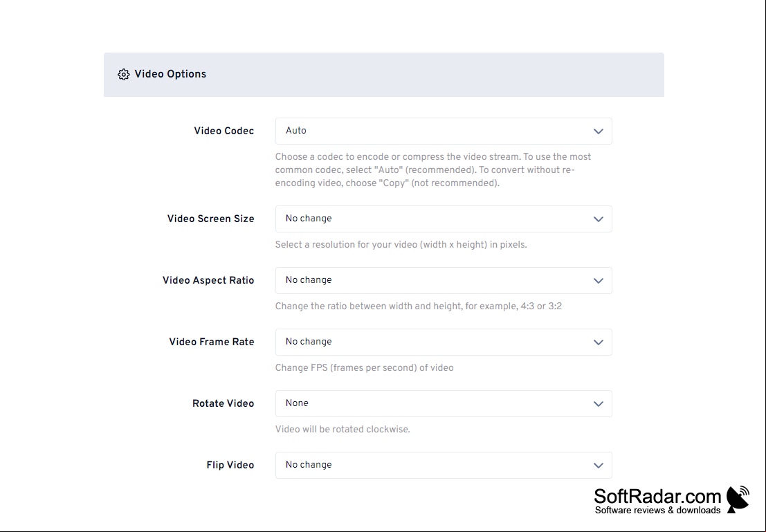Click the Video Aspect Ratio chevron arrow
Screen dimensions: 766x532
click(598, 280)
